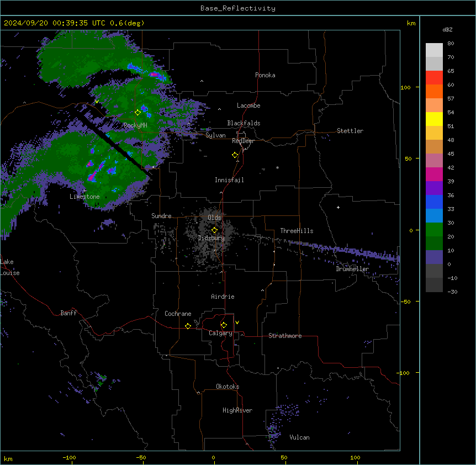Click the Vulcan label
This screenshot has height=465, width=476.
click(x=300, y=437)
